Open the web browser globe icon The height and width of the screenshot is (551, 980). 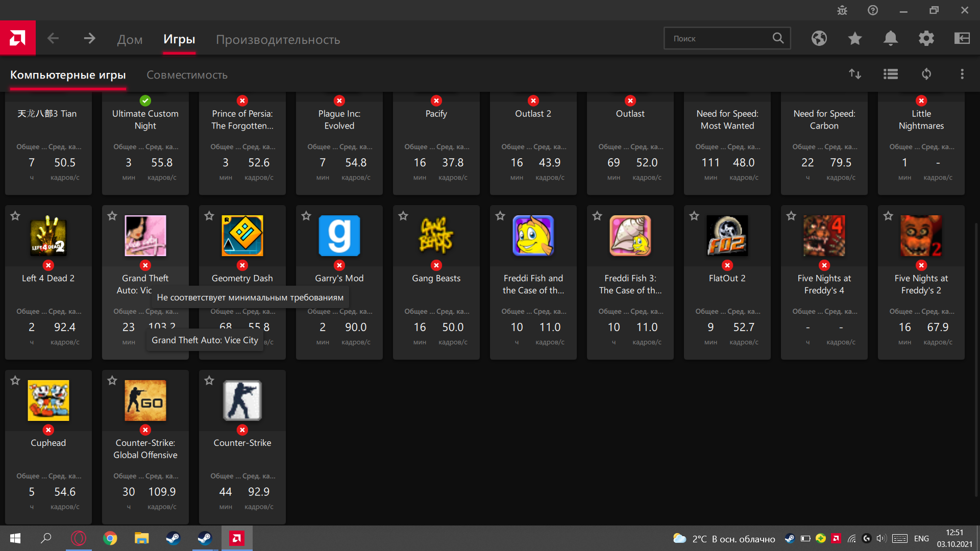(819, 38)
